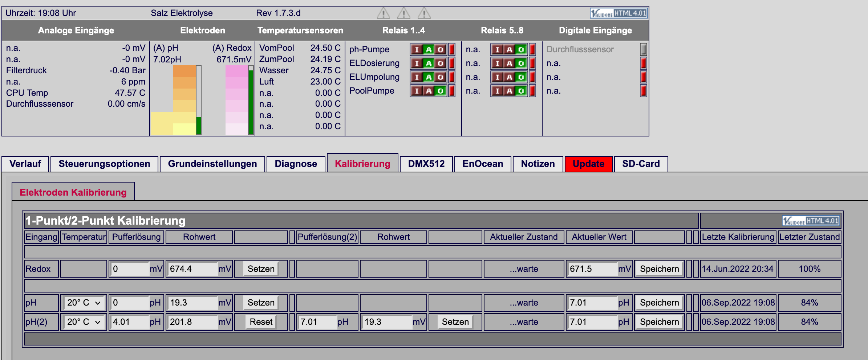
Task: Select the Elektroden Kalibrierung sub-tab
Action: tap(73, 192)
